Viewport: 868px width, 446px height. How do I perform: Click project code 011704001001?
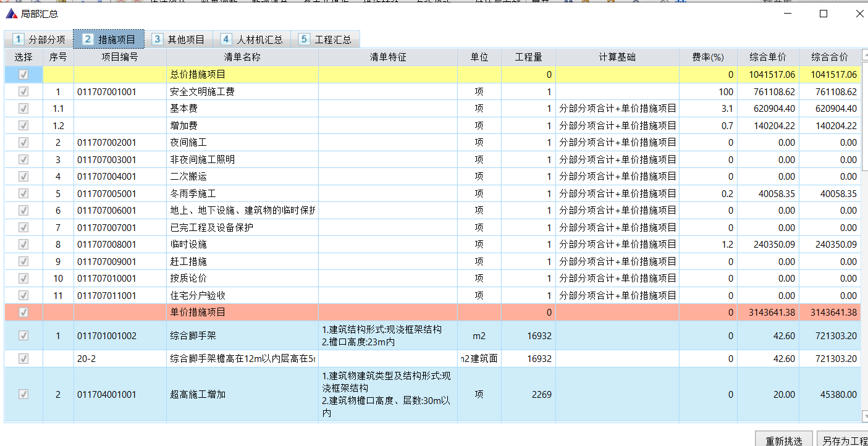point(120,394)
